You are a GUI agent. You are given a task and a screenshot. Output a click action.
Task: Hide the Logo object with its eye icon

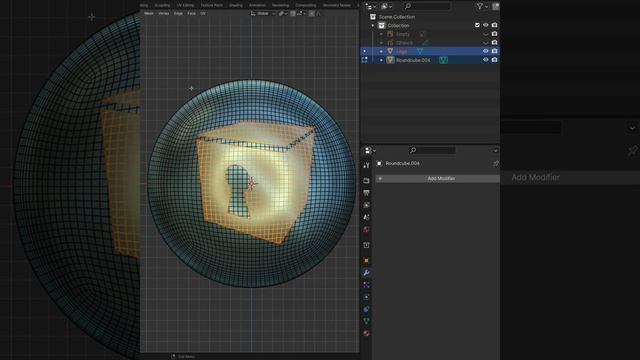tap(486, 51)
